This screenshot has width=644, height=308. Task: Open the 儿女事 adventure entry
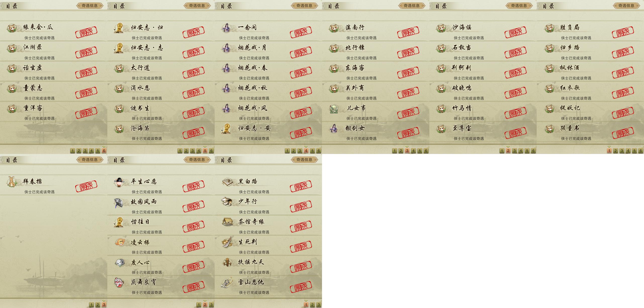coord(376,112)
